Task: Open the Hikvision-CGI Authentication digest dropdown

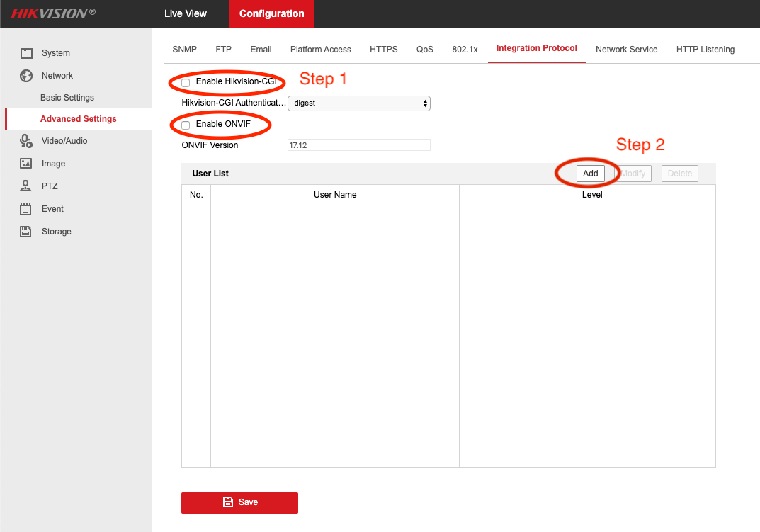Action: 358,103
